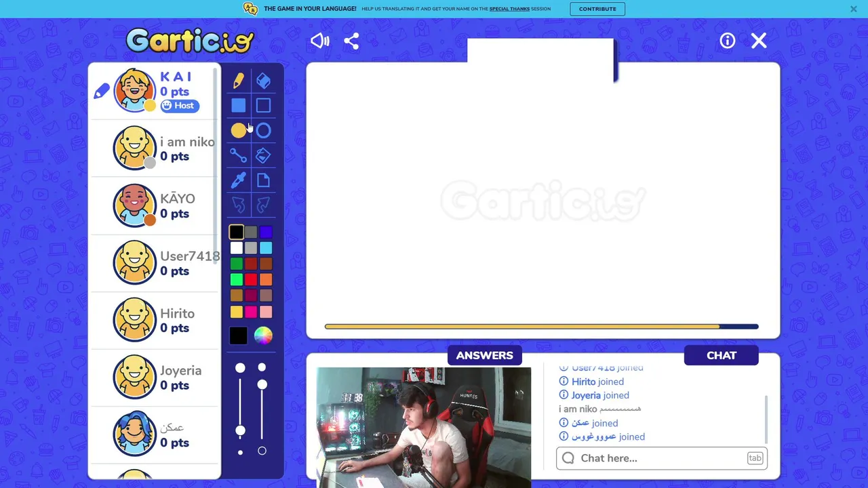Select the eyedropper color picker tool
Screen dimensions: 868x488
coord(238,180)
